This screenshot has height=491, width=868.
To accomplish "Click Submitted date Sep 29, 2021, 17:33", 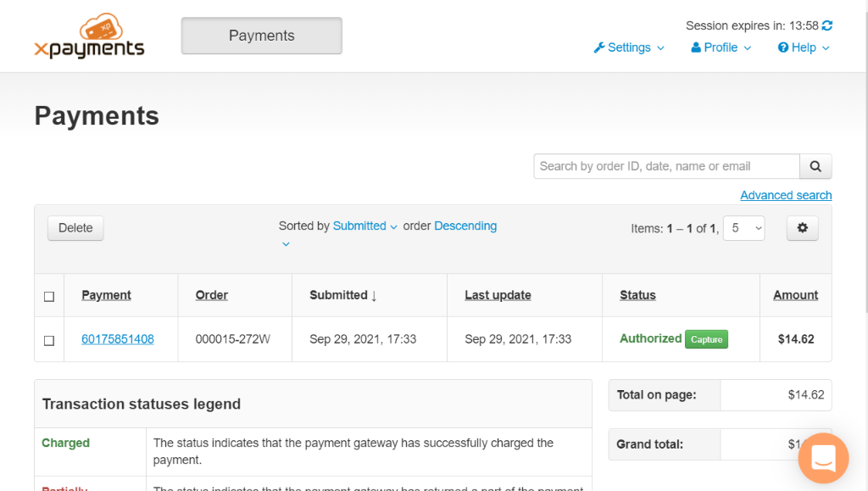I will [363, 338].
